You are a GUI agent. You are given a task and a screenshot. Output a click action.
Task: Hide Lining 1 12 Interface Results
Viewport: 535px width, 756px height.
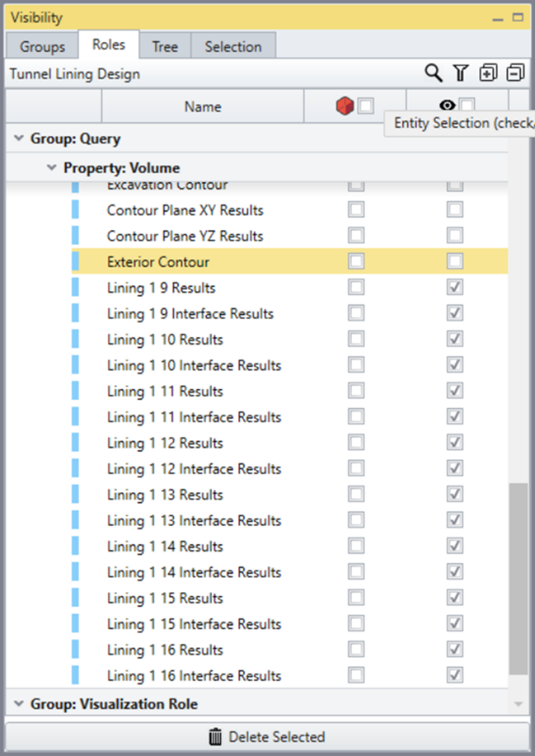click(455, 469)
